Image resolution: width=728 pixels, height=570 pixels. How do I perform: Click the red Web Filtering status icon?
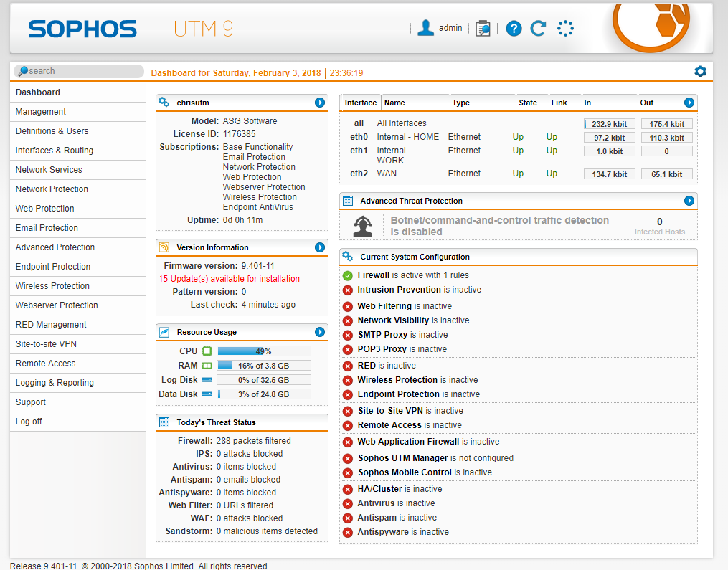(347, 307)
